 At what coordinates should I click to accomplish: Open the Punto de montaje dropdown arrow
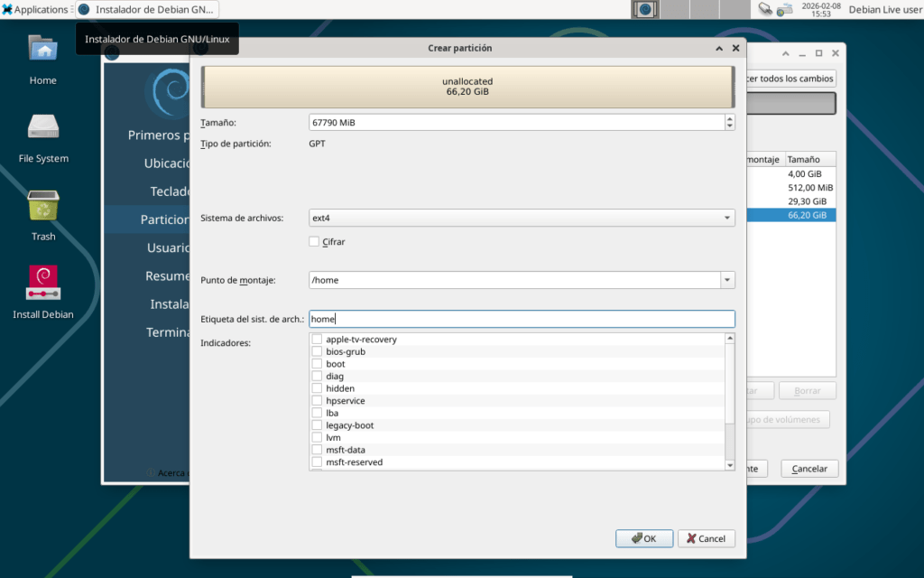(727, 280)
